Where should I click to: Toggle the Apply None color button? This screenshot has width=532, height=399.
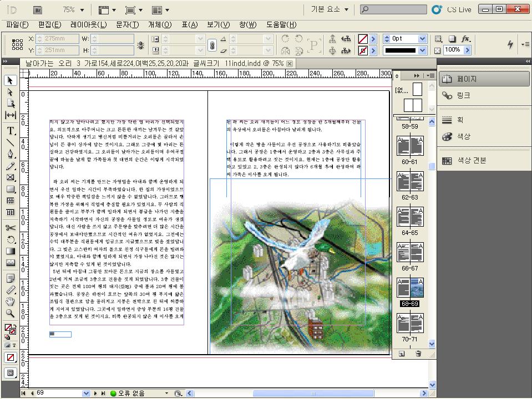(11, 358)
